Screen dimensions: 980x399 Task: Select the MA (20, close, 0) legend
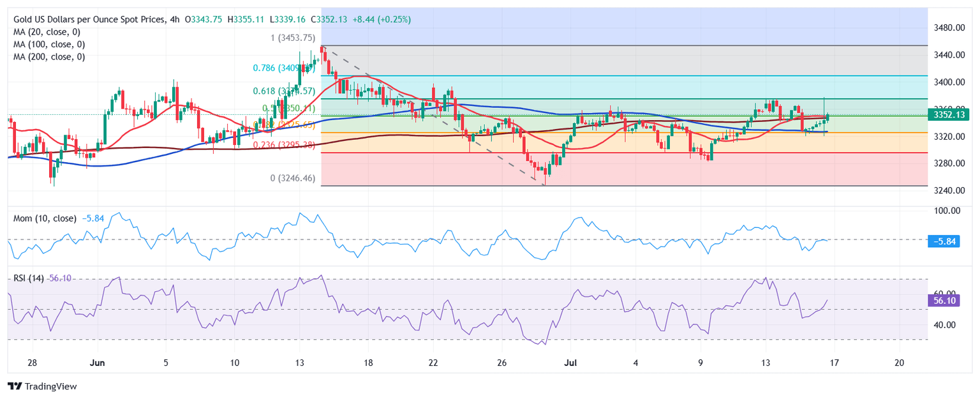click(x=49, y=32)
